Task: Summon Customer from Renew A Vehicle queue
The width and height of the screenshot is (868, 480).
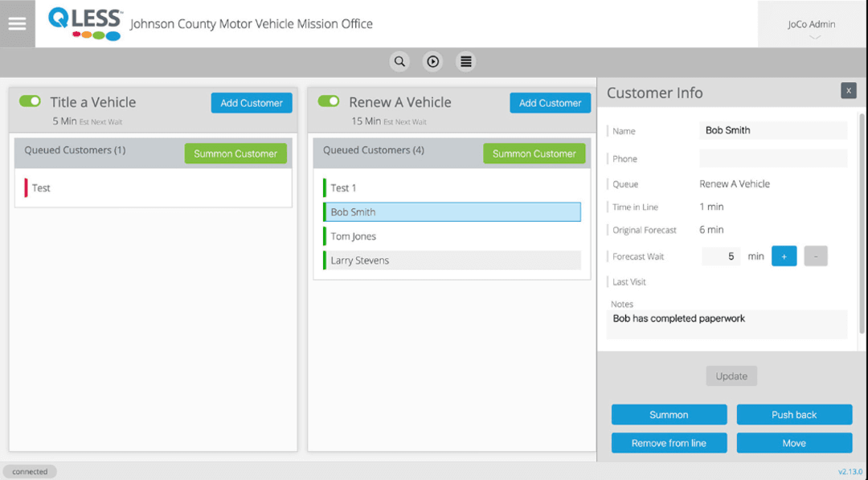Action: 534,153
